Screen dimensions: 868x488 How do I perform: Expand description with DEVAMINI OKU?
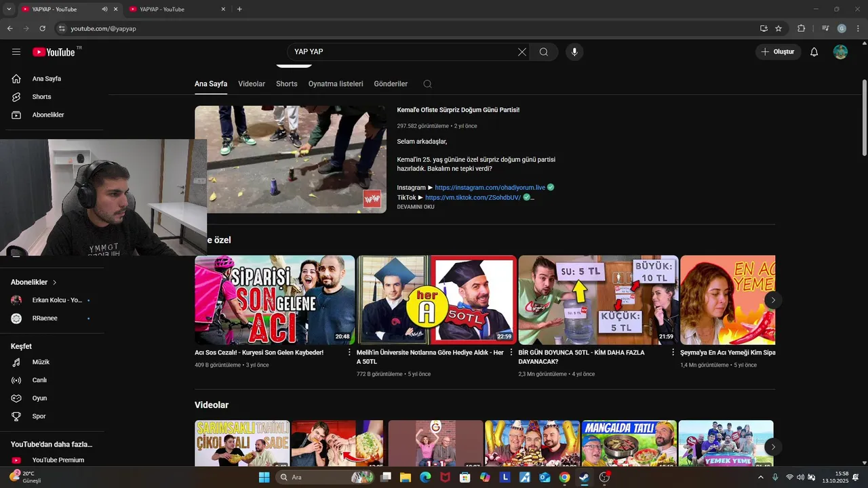coord(416,207)
